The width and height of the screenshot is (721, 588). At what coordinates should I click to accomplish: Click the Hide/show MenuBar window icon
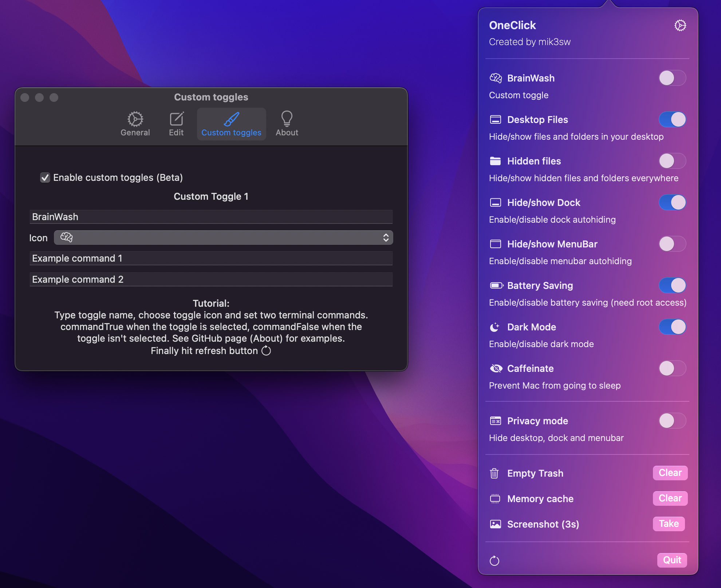tap(495, 244)
